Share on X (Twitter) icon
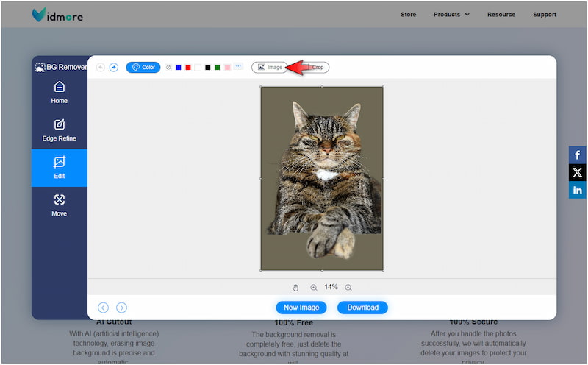Screen dimensions: 588x365 tap(577, 173)
